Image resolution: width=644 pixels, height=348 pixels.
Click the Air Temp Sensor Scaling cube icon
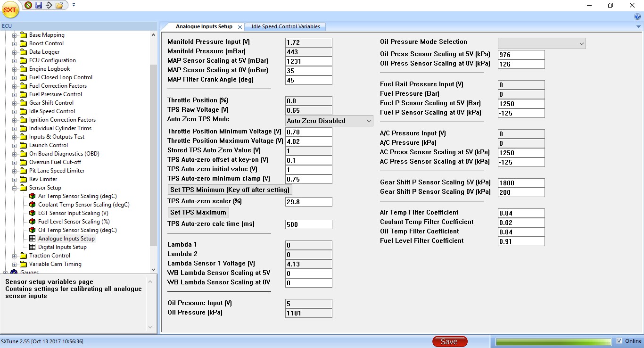[x=33, y=196]
